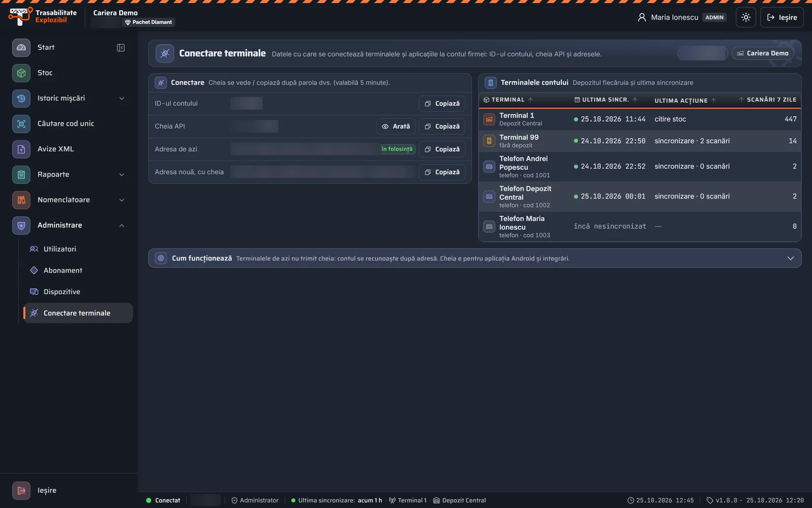Copy the ID-ul contului value
The height and width of the screenshot is (508, 812).
pos(442,104)
